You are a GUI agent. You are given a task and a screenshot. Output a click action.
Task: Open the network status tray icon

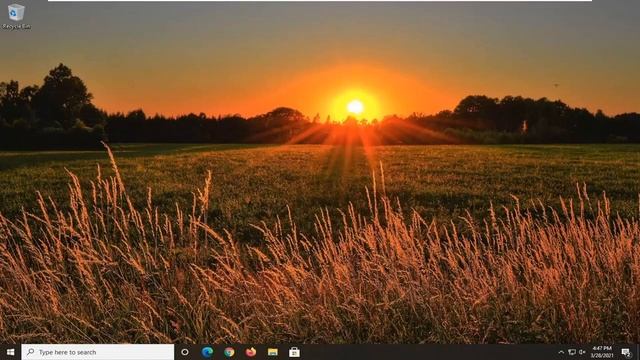pos(572,352)
